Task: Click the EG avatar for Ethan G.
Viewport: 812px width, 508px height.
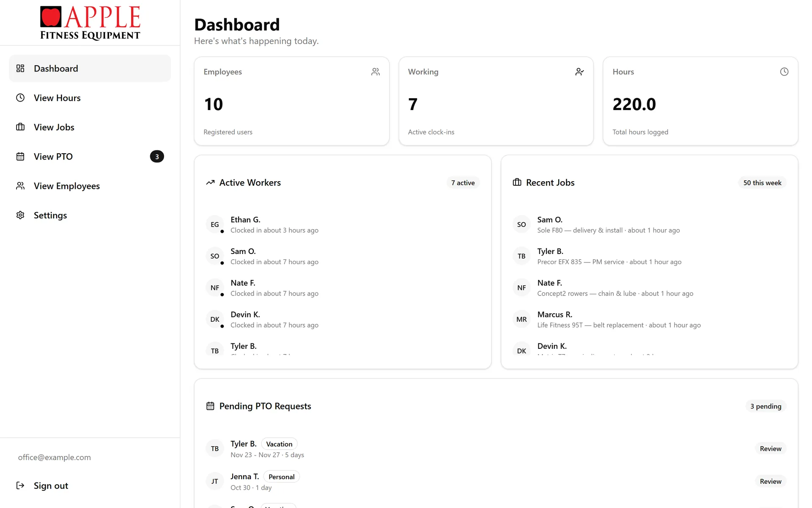Action: tap(215, 224)
